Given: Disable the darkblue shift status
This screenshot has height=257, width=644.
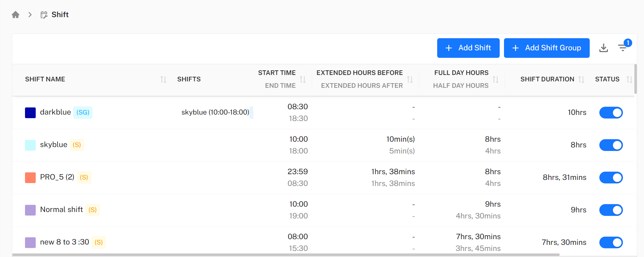Looking at the screenshot, I should tap(611, 113).
